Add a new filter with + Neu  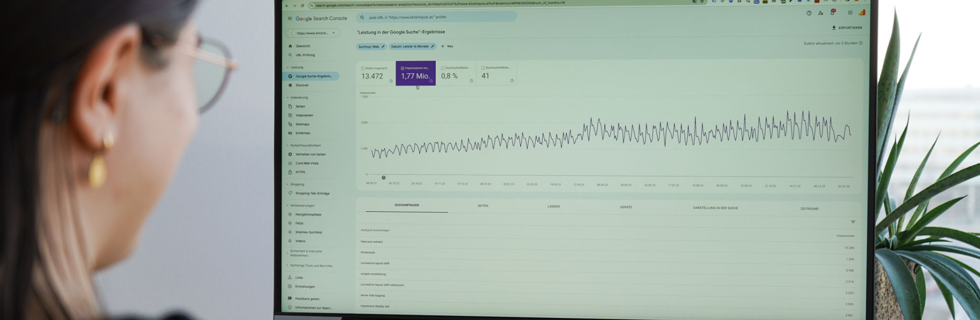pos(447,46)
